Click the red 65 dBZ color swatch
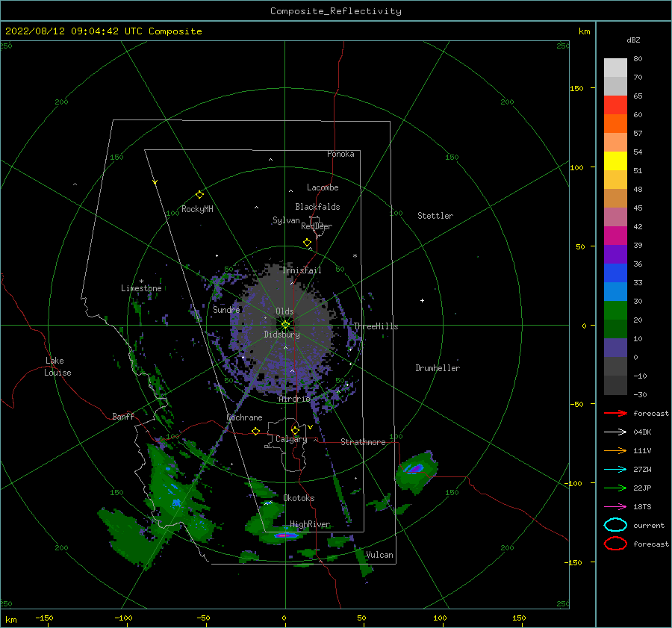 (x=615, y=105)
